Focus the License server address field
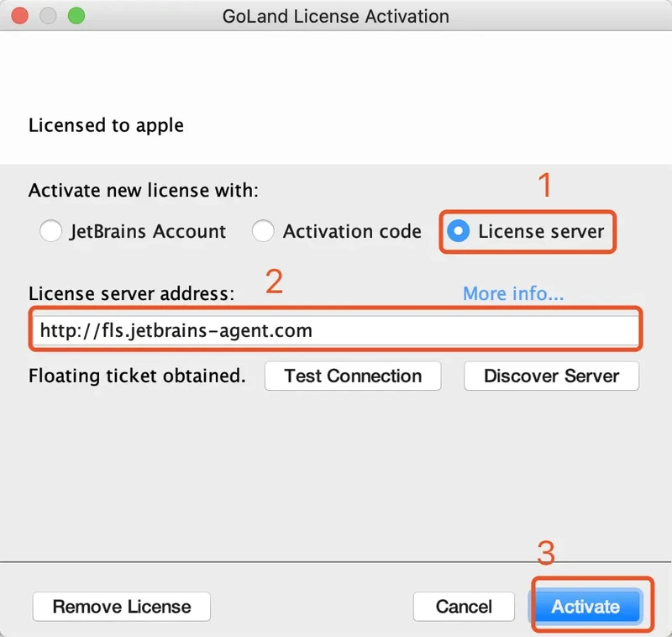Screen dimensions: 672x637 tap(336, 330)
